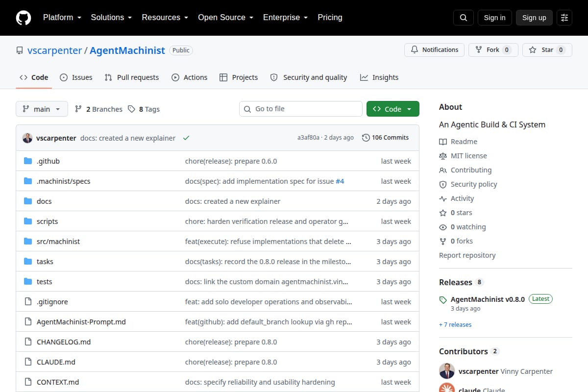Click the .github folder icon
Screen dimensions: 588x392
tap(28, 161)
